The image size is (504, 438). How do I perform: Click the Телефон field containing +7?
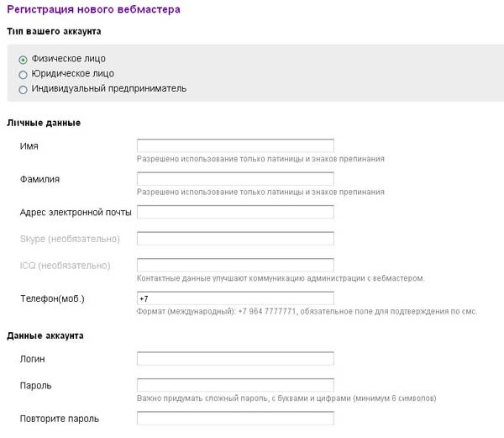[235, 298]
